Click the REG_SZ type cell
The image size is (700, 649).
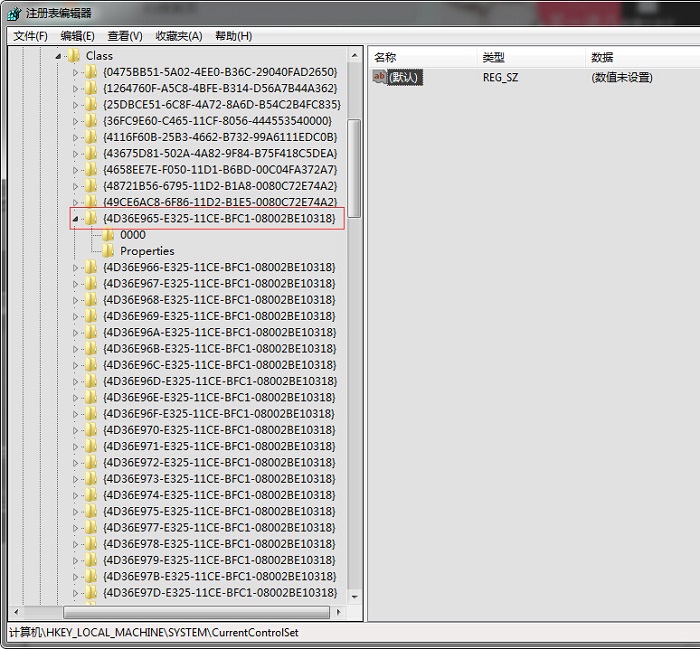[x=500, y=77]
